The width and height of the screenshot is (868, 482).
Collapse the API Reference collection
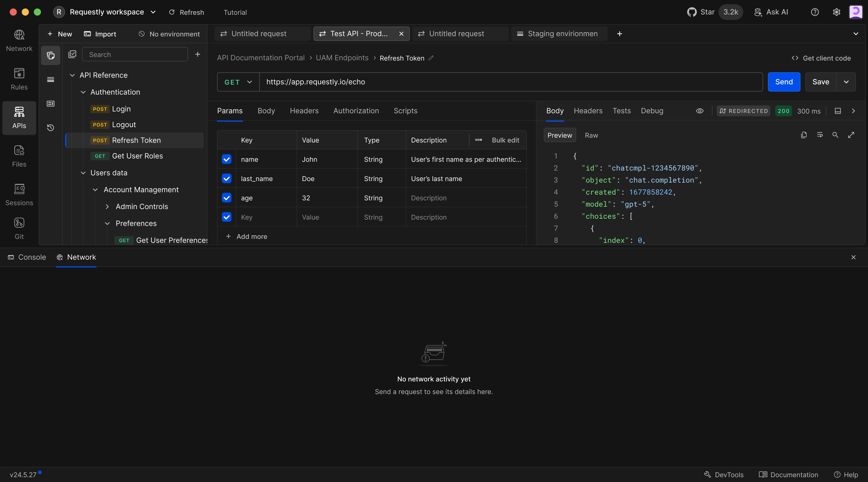(72, 75)
